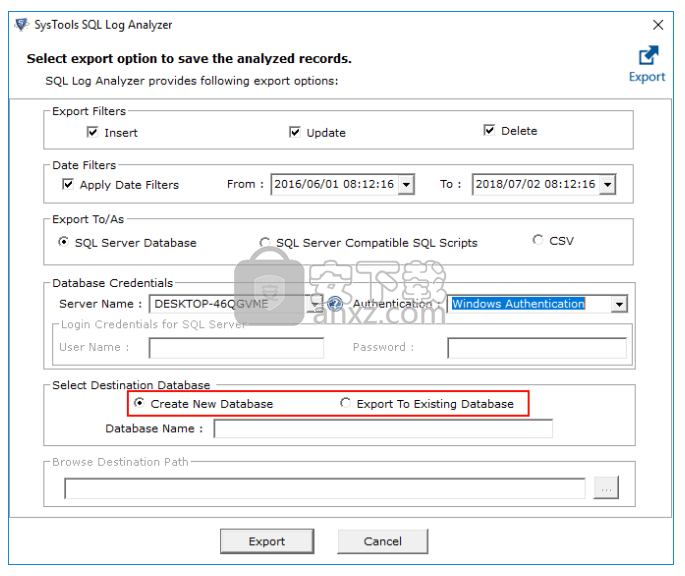This screenshot has width=685, height=576.
Task: Click the Export icon at top right
Action: 647,64
